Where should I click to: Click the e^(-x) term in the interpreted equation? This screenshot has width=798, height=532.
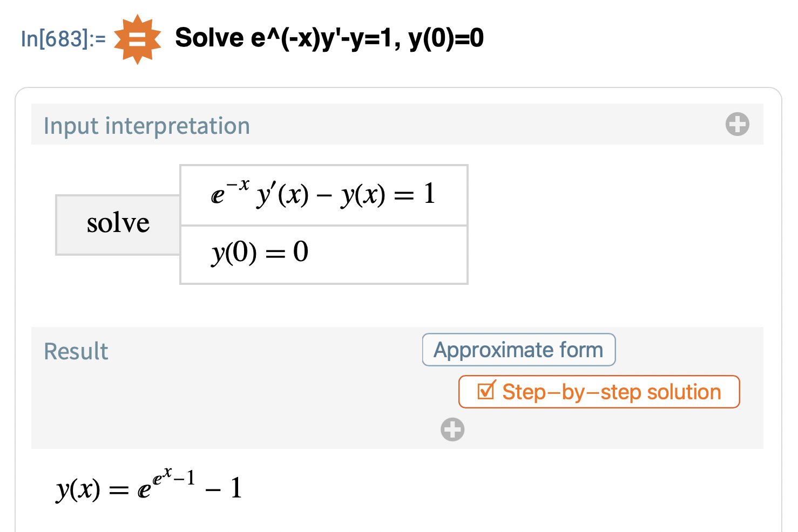230,193
